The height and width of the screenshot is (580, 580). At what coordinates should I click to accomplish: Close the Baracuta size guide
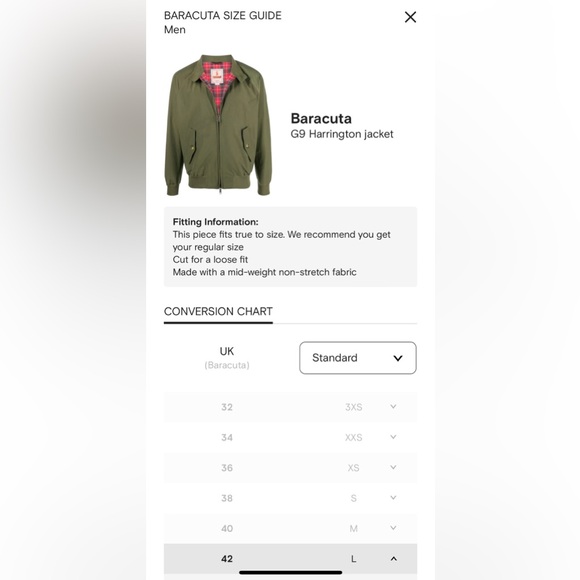point(410,17)
